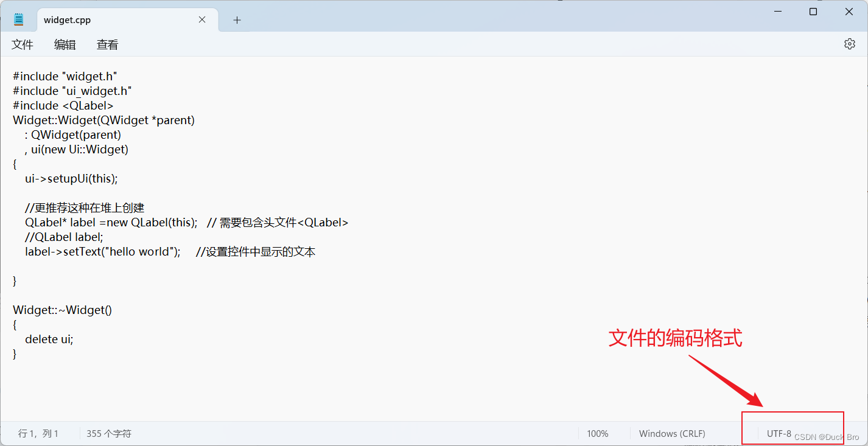Click the , ui(new Ui::Widget) line
This screenshot has width=868, height=446.
[x=77, y=149]
